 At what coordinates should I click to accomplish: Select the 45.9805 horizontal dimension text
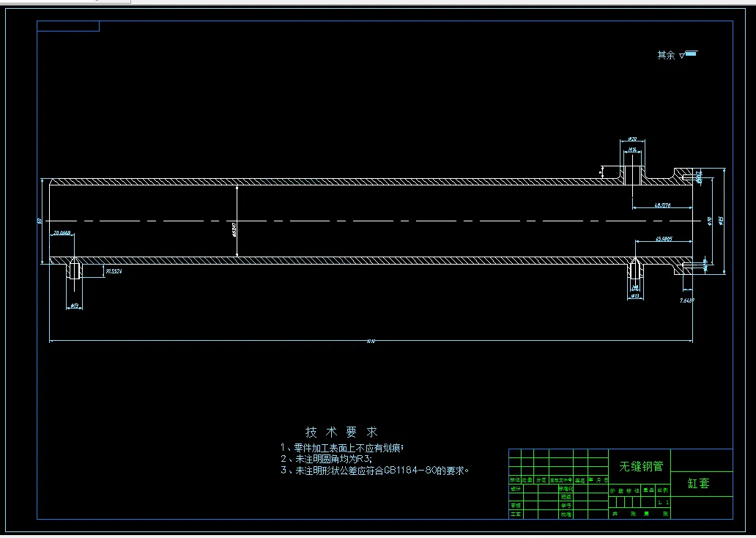coord(664,238)
